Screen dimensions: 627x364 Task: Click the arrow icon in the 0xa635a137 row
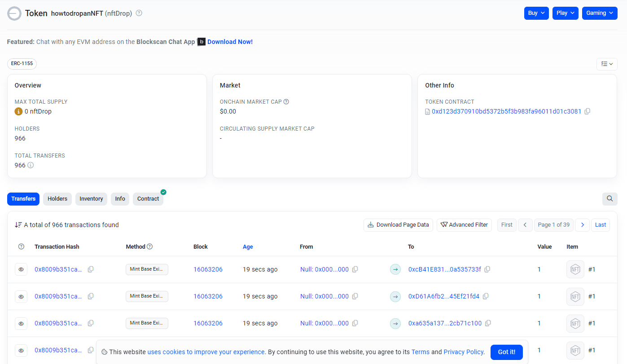tap(395, 323)
